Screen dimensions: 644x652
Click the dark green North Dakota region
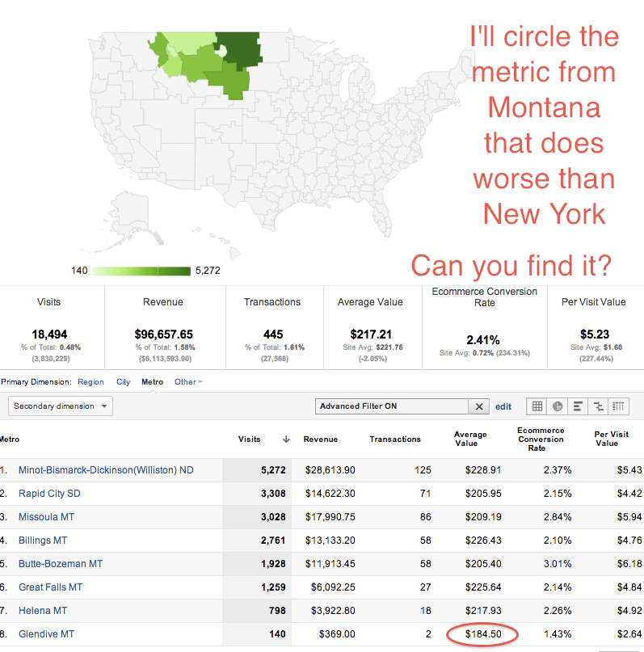[x=240, y=48]
